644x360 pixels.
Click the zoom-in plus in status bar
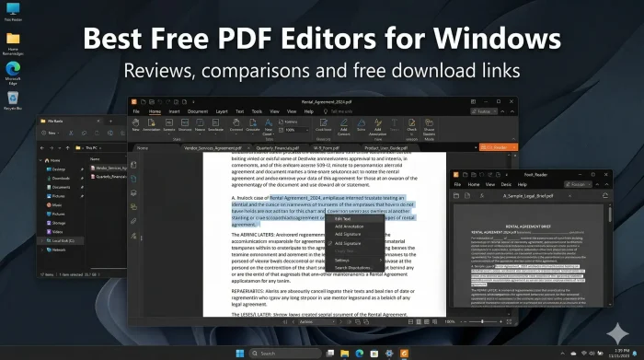click(500, 321)
